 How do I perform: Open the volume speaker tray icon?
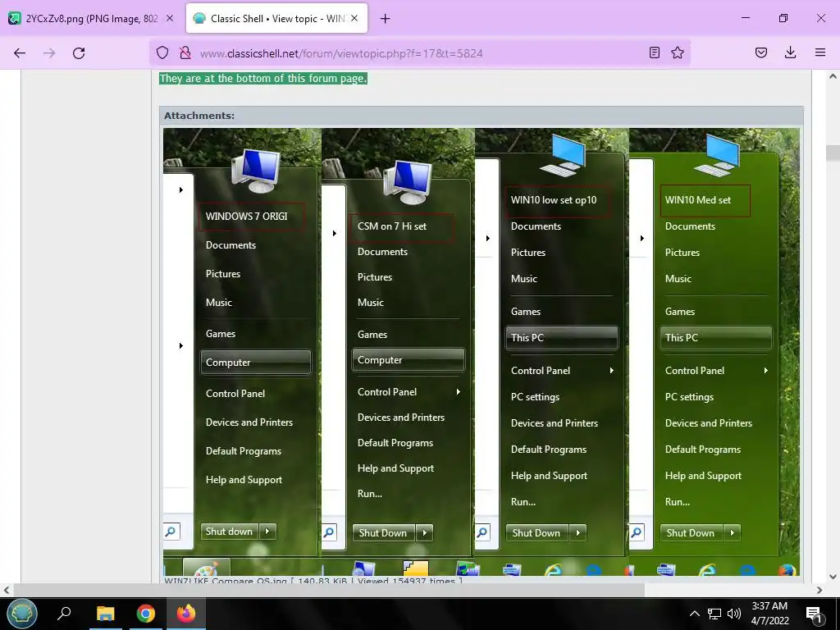click(x=734, y=614)
